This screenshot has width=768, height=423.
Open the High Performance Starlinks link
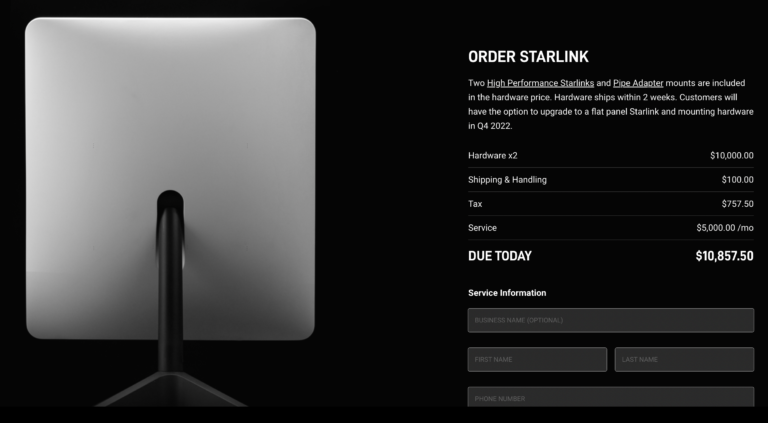[540, 83]
